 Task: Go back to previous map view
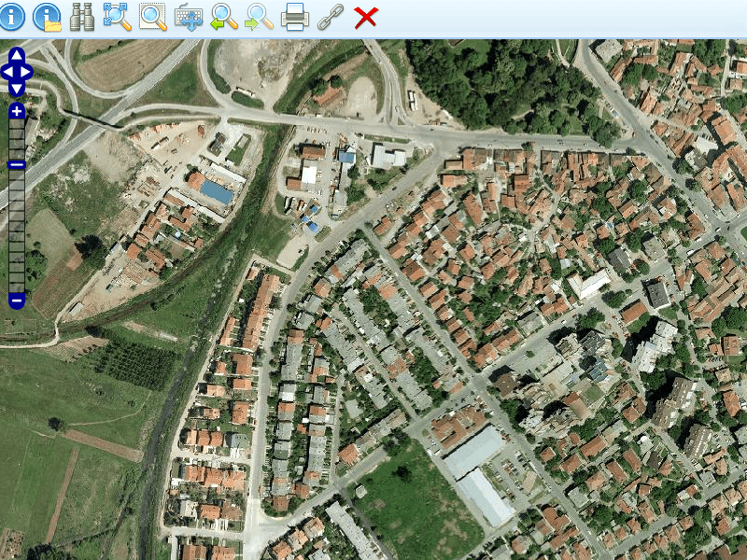(x=224, y=17)
